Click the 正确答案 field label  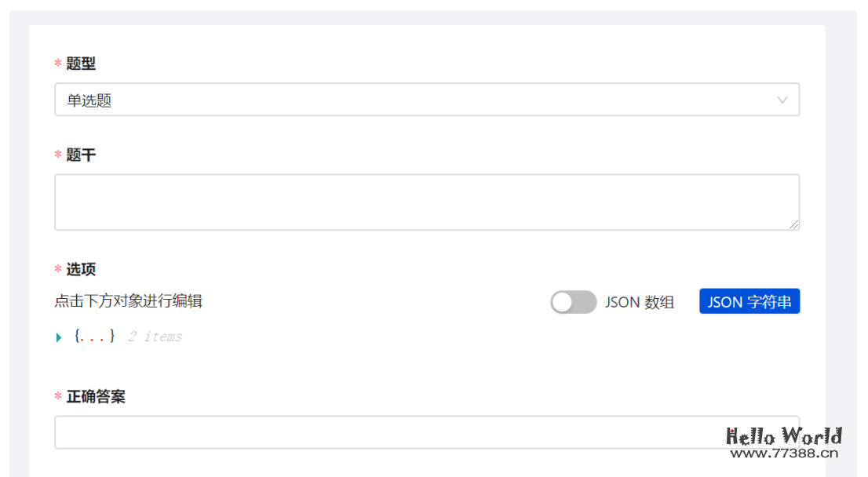point(96,397)
